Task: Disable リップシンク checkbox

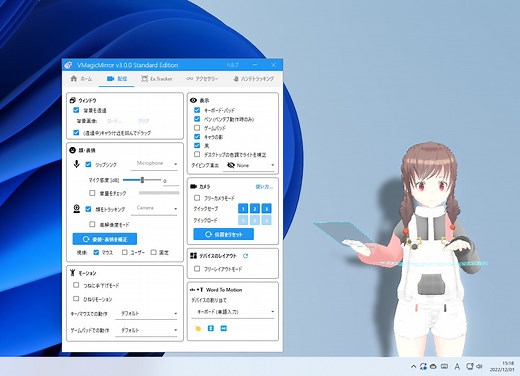Action: 88,164
